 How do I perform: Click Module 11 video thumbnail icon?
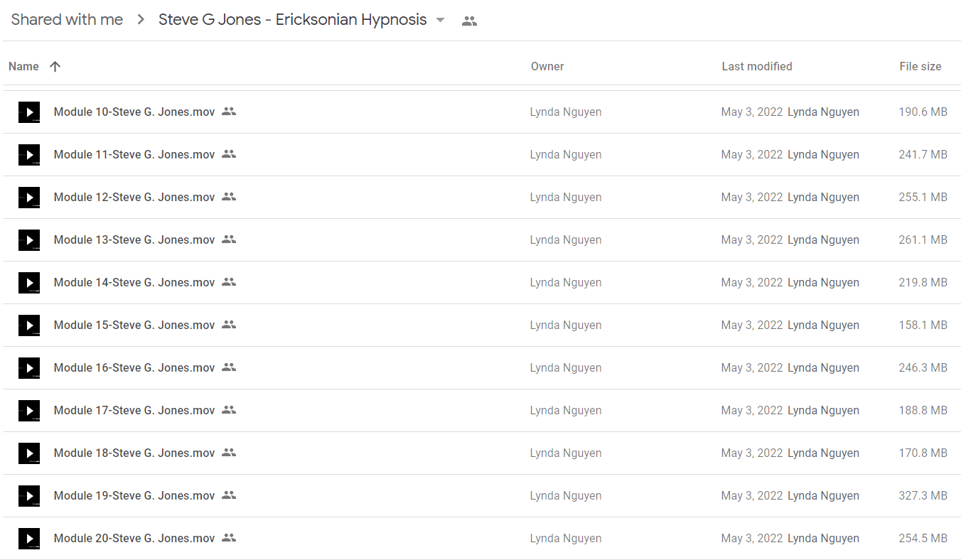point(29,154)
